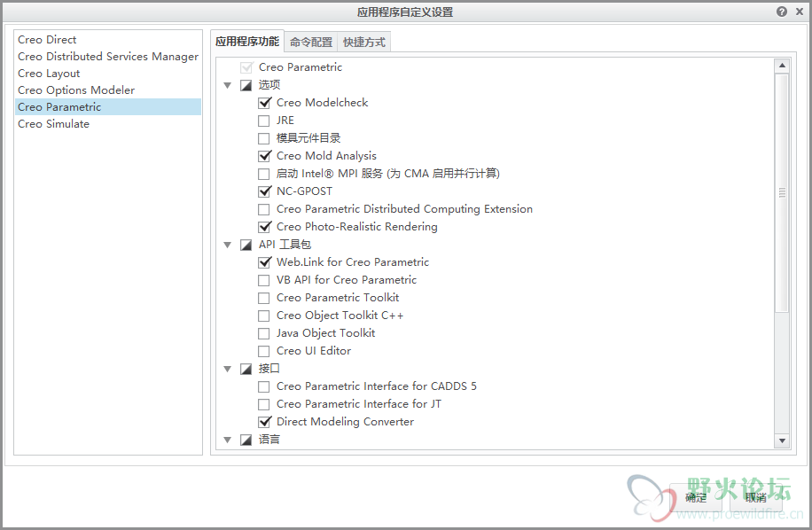Click the scroll down arrow of feature list
This screenshot has height=530, width=812.
pos(782,441)
